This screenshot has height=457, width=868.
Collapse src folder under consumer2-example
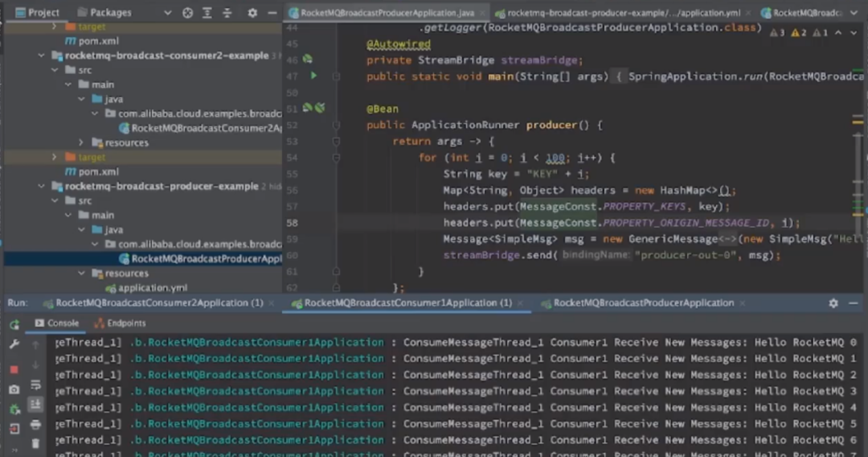click(x=55, y=70)
